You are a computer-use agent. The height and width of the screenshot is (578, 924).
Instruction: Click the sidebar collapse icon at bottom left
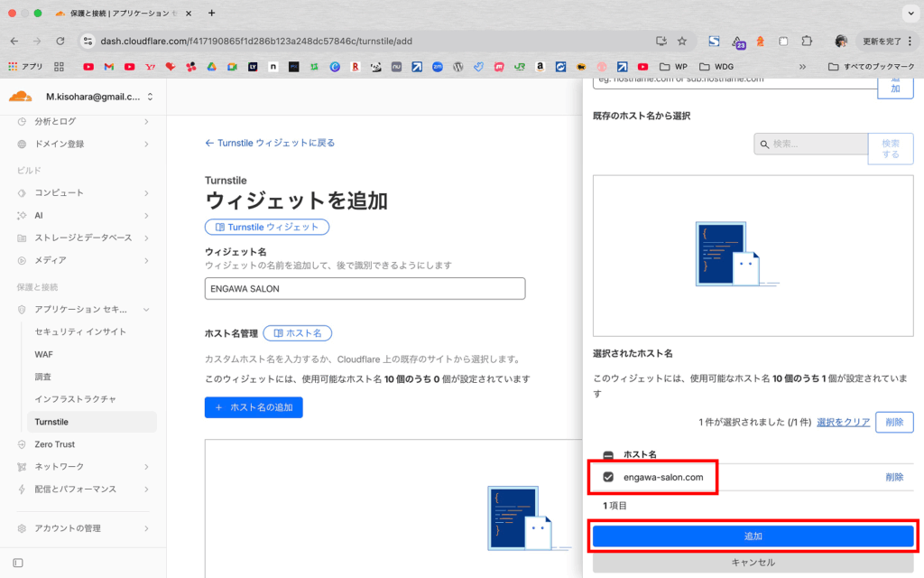point(18,563)
